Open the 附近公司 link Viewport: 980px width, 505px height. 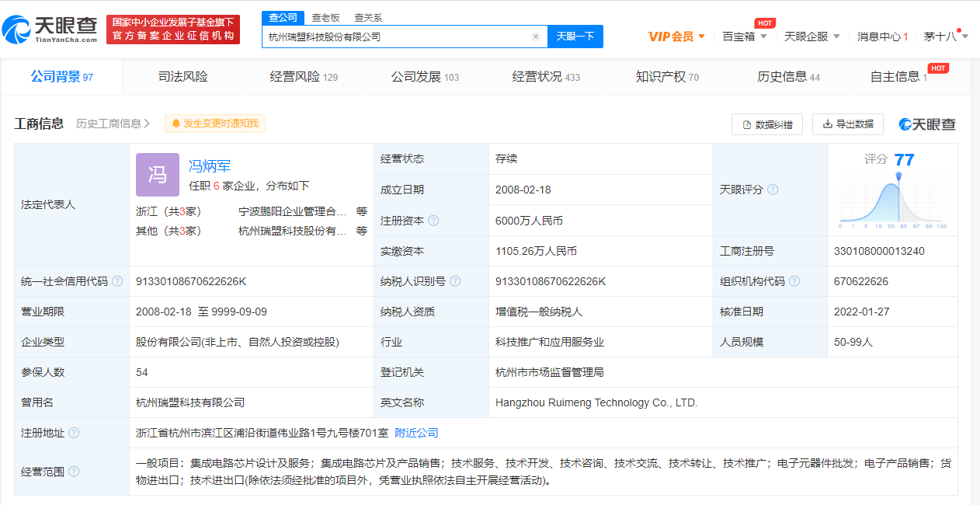coord(417,433)
